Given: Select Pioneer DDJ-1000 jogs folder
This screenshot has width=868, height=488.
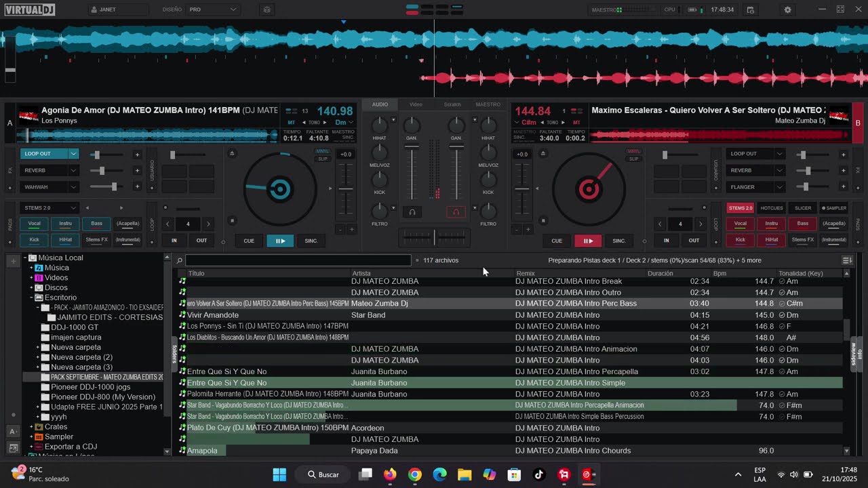Looking at the screenshot, I should [x=91, y=387].
